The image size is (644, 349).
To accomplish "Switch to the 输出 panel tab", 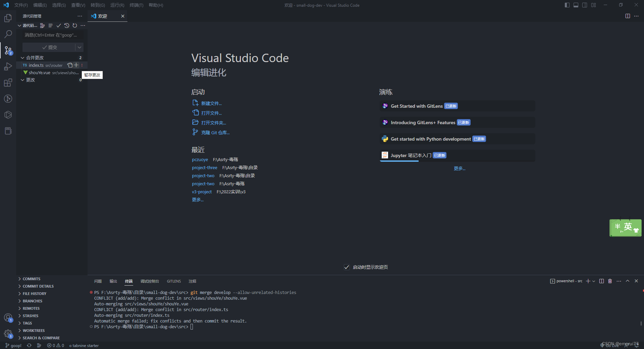I will click(113, 281).
